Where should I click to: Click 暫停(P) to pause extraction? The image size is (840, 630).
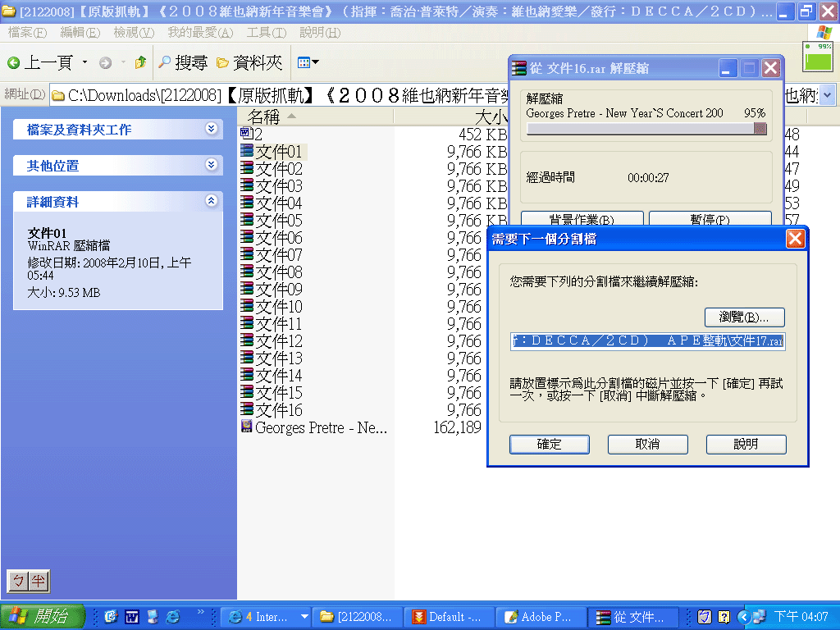click(x=710, y=218)
